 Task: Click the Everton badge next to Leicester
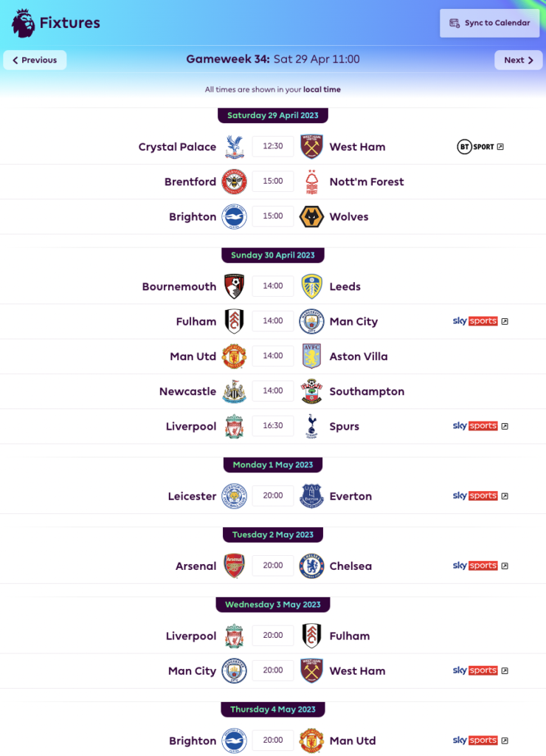[311, 495]
